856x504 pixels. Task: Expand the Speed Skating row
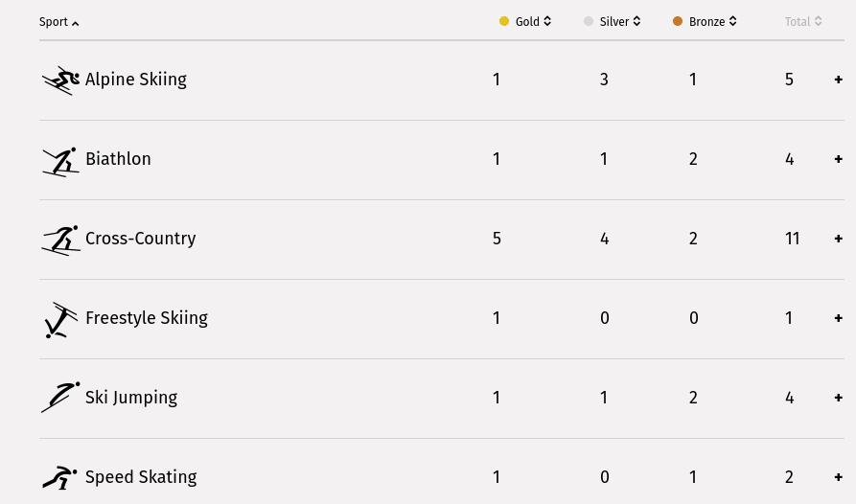[x=839, y=477]
